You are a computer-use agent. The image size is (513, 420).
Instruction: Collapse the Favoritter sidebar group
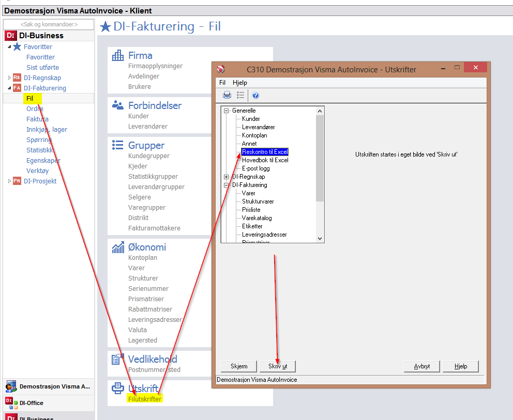[x=9, y=46]
